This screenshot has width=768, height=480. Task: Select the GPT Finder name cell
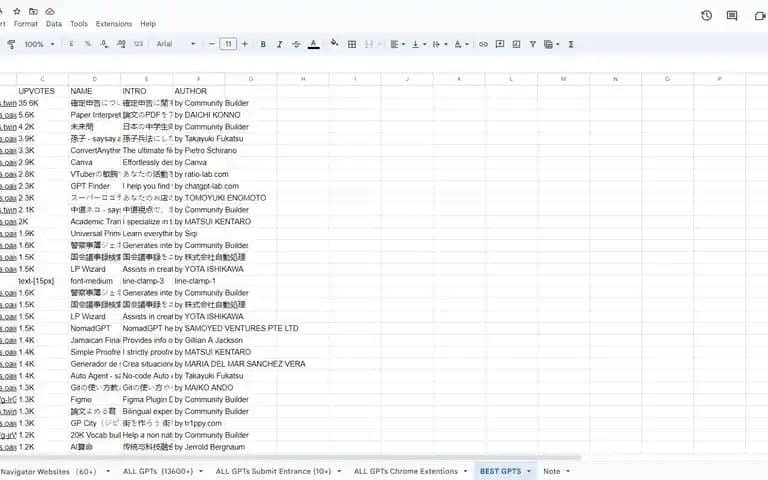click(x=95, y=186)
